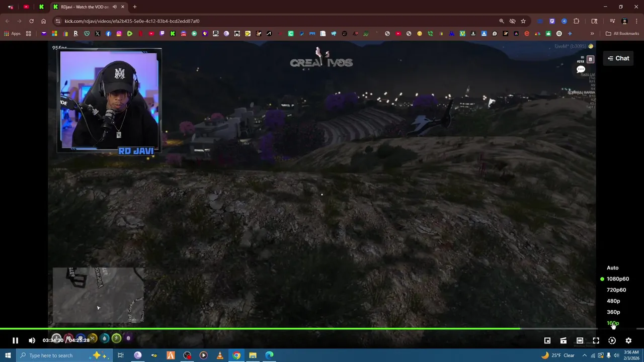Open the Twitch extension in toolbar
The height and width of the screenshot is (362, 644).
(x=552, y=21)
